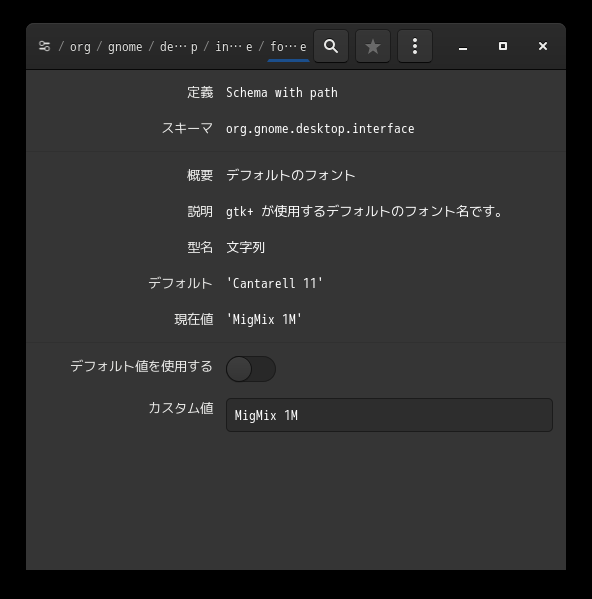The image size is (592, 599).
Task: Toggle the デフォルト値を使用する switch
Action: 251,369
